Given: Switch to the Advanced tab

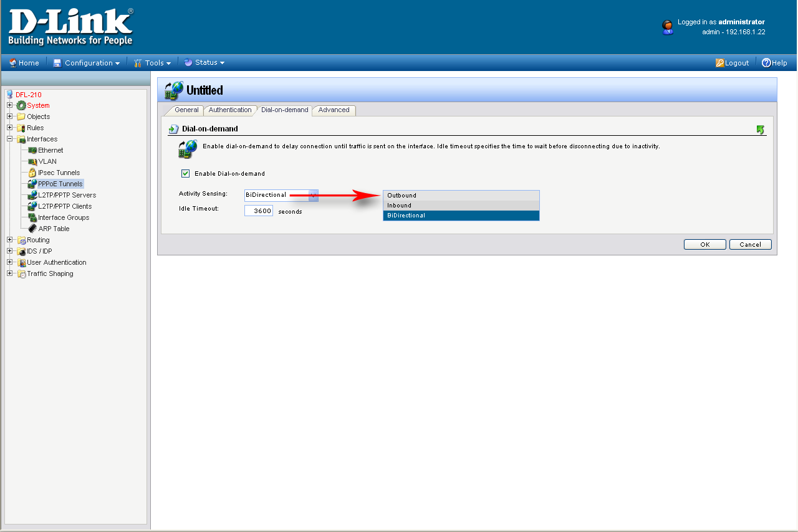Looking at the screenshot, I should pyautogui.click(x=334, y=110).
